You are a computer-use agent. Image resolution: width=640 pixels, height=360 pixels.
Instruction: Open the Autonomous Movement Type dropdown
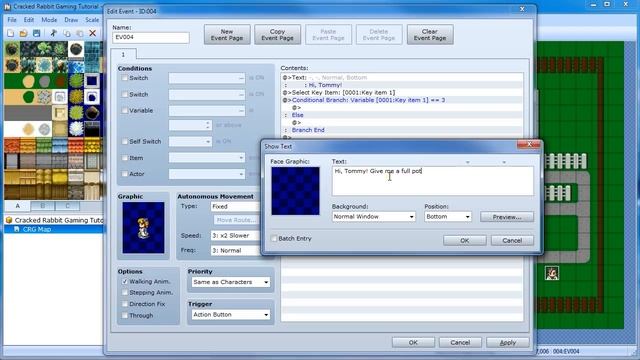pos(236,207)
